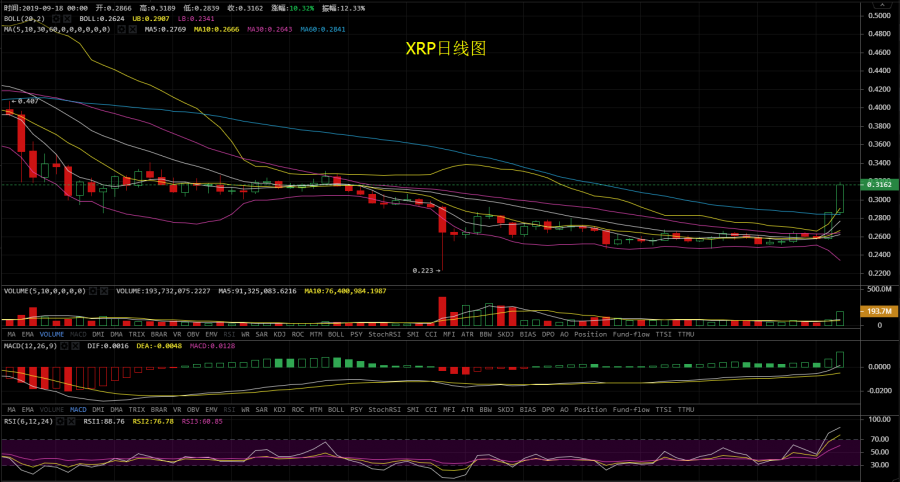The image size is (900, 482).
Task: Close the MACD(12,26,9) indicator pane
Action: 76,347
